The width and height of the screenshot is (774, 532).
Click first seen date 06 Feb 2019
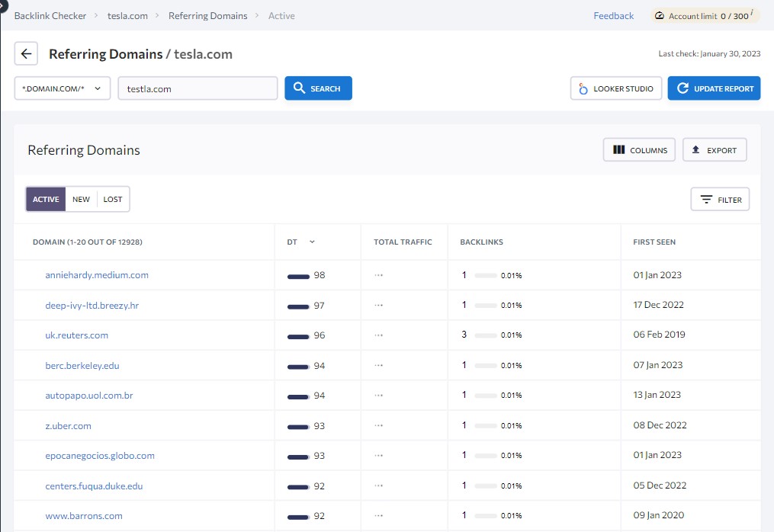point(659,335)
